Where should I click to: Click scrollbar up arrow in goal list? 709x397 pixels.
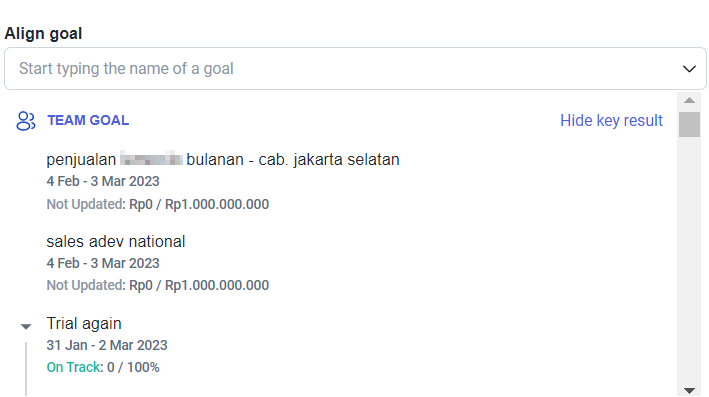click(x=689, y=100)
